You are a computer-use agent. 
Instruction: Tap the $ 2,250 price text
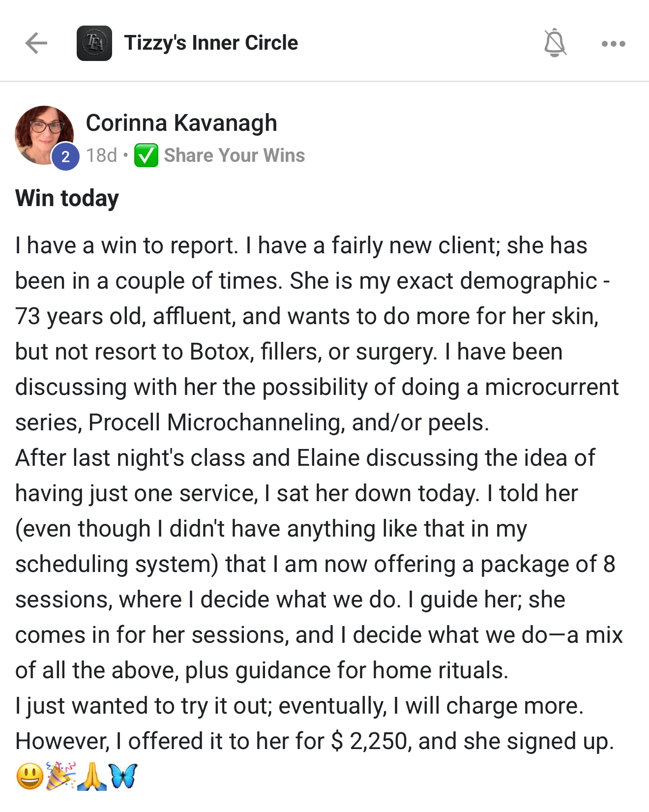tap(369, 741)
